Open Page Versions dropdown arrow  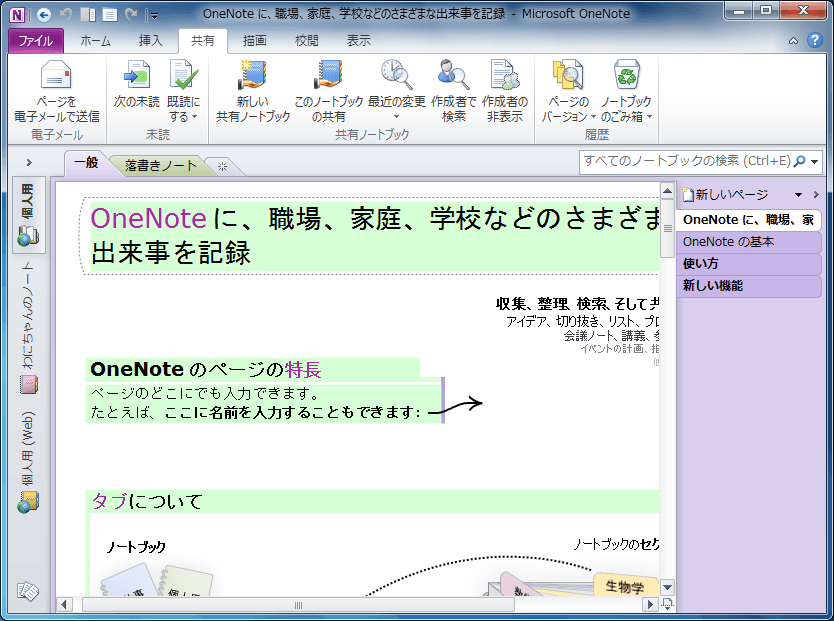pyautogui.click(x=593, y=116)
